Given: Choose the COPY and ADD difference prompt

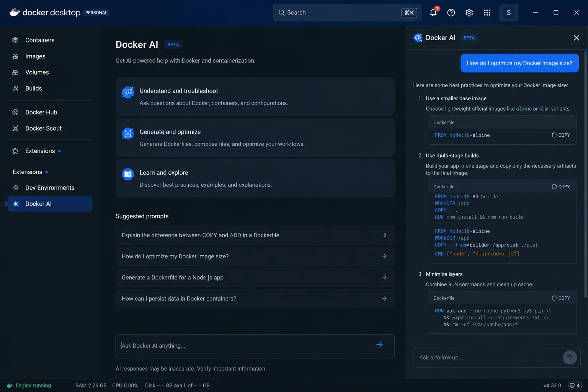Looking at the screenshot, I should coord(255,235).
